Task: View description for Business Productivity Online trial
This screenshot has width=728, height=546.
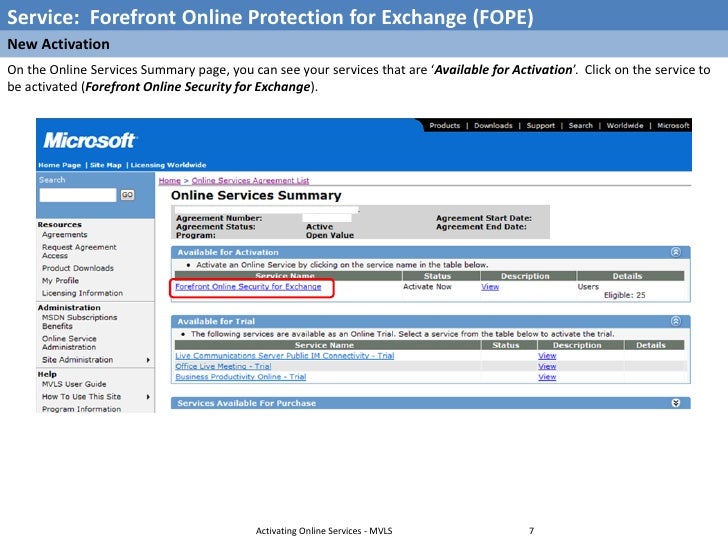Action: [x=547, y=377]
